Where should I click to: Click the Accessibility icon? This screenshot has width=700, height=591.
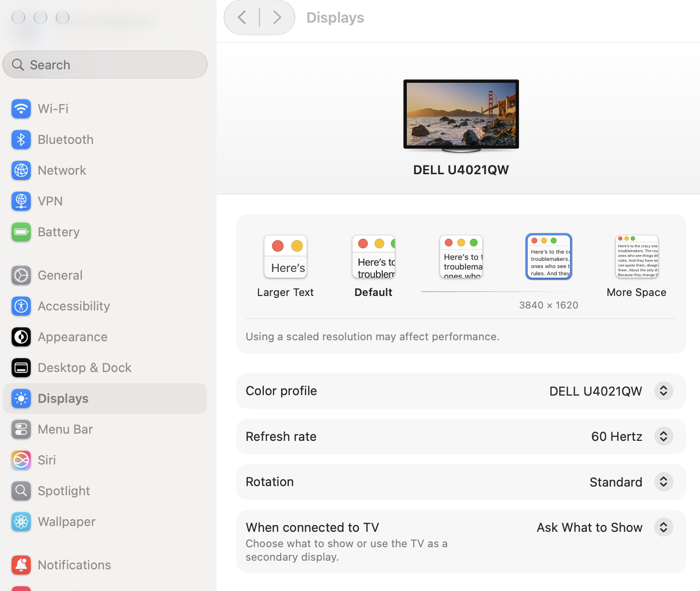[x=21, y=306]
